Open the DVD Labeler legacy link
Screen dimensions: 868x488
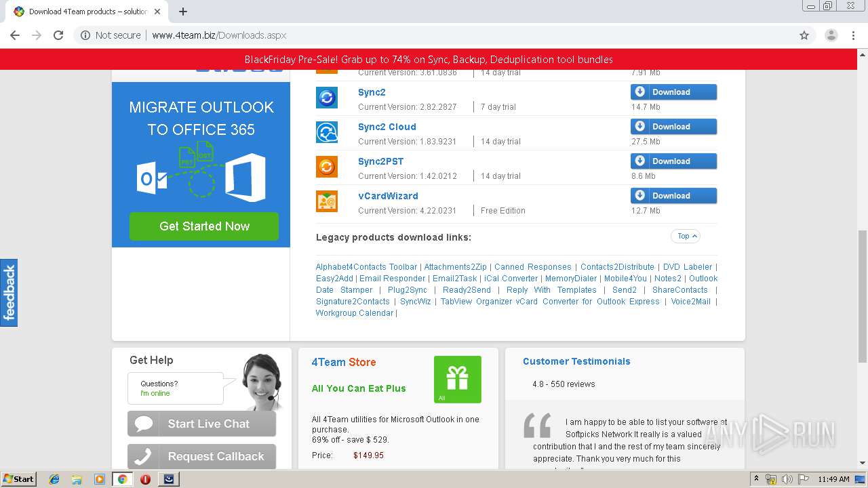(x=687, y=267)
